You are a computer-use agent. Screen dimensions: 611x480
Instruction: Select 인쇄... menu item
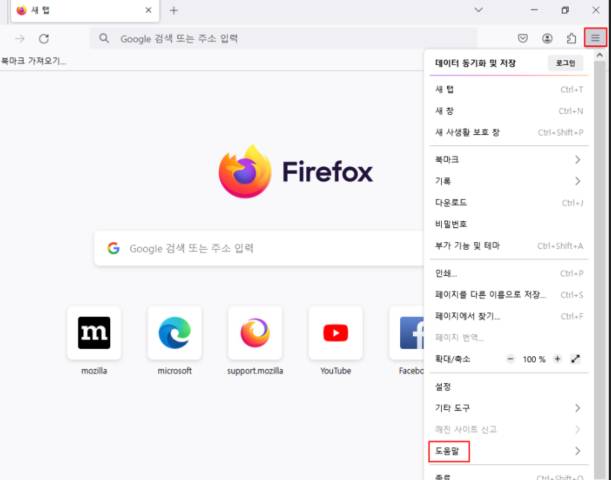point(509,274)
